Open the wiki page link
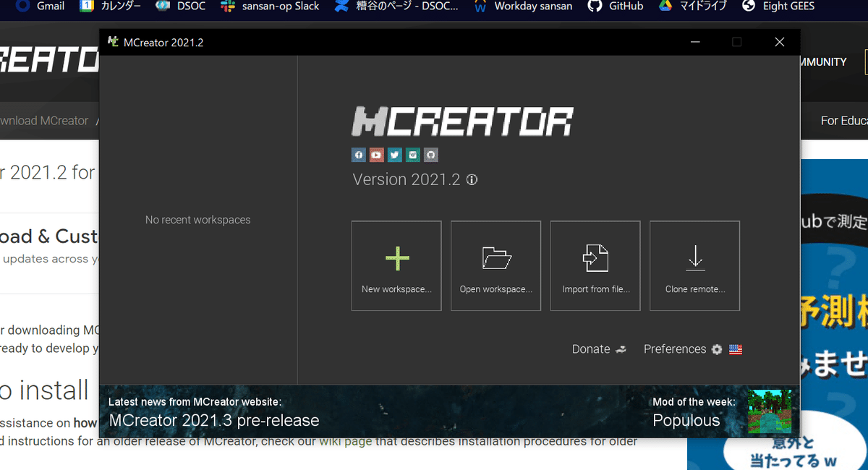The image size is (868, 470). point(346,441)
